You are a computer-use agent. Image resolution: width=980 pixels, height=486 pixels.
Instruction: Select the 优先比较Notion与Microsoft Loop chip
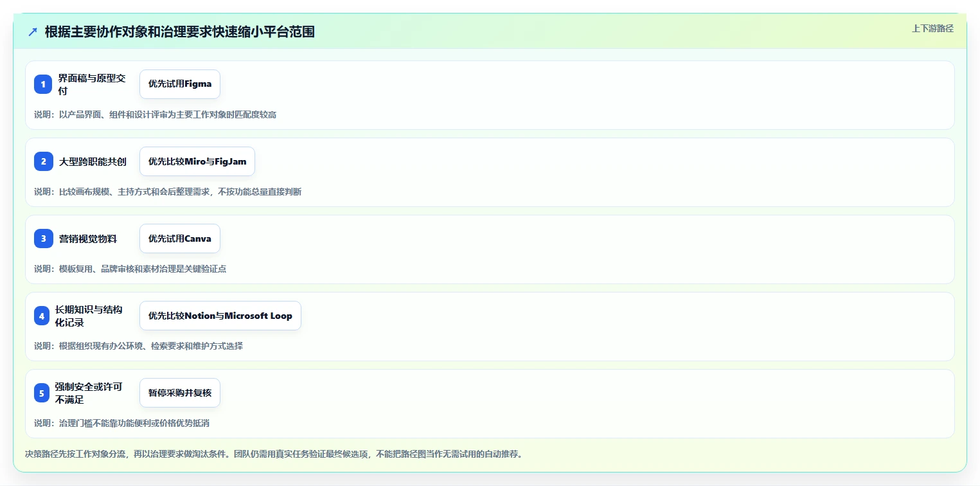[x=220, y=316]
